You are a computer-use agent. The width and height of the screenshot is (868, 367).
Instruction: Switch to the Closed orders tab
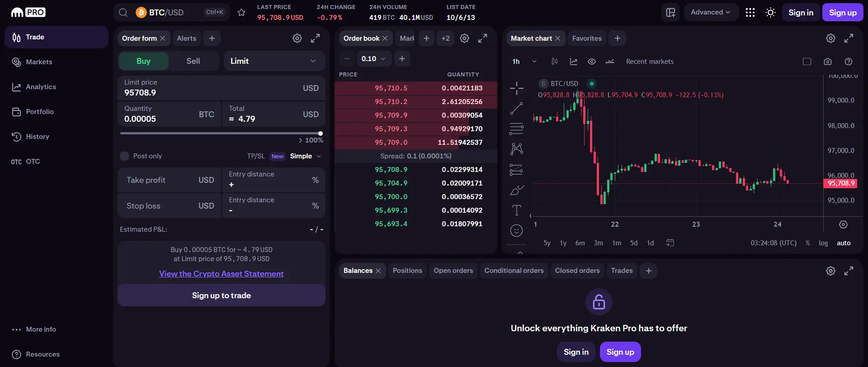point(577,271)
